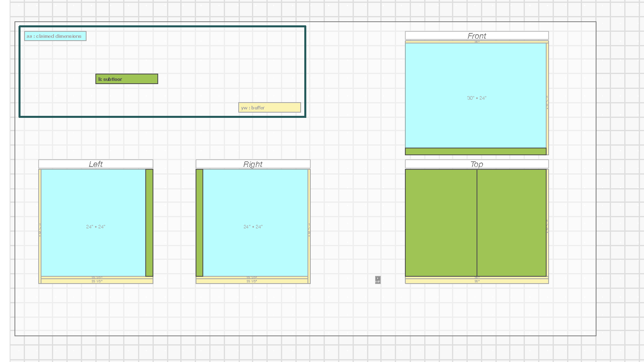Select the cyan 24" • 24" panel in Left view
This screenshot has height=362, width=644.
93,223
